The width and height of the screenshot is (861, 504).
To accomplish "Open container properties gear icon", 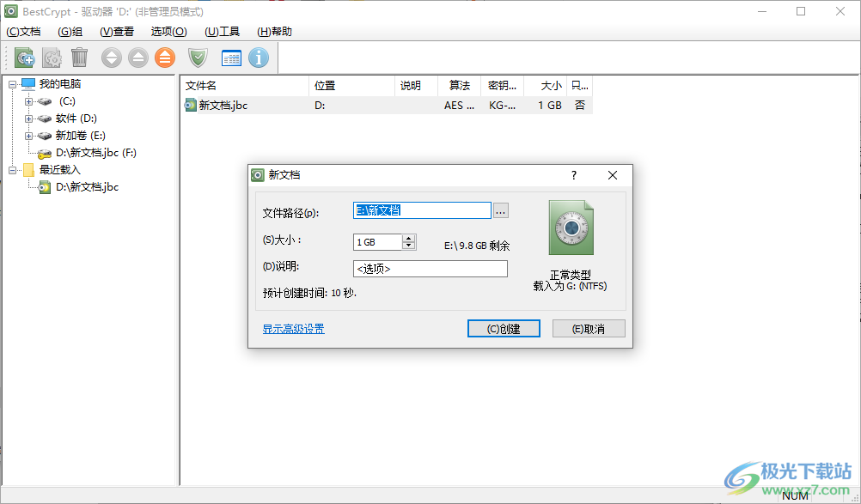I will 52,58.
